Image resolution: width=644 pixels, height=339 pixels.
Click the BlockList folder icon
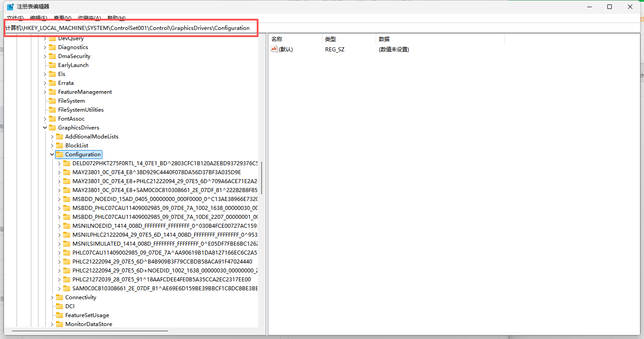tap(59, 146)
